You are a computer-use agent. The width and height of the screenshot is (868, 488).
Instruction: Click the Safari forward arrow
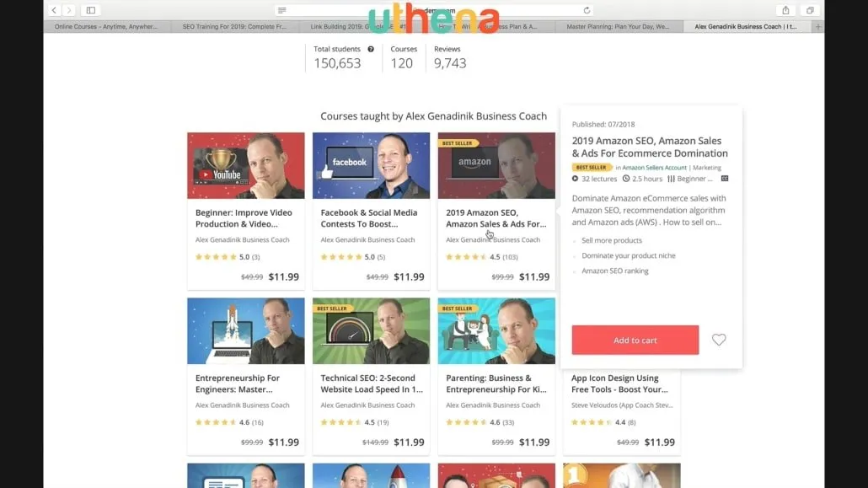coord(68,10)
